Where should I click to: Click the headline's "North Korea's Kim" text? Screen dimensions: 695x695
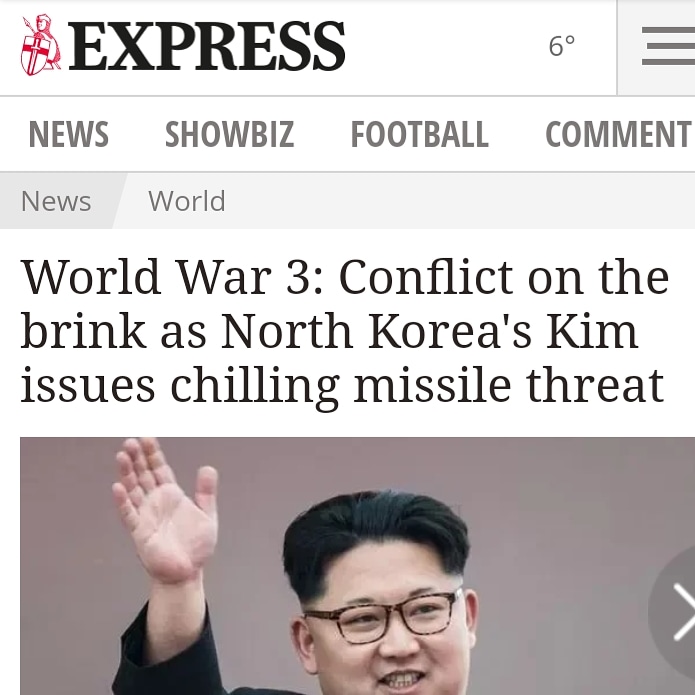(x=429, y=331)
